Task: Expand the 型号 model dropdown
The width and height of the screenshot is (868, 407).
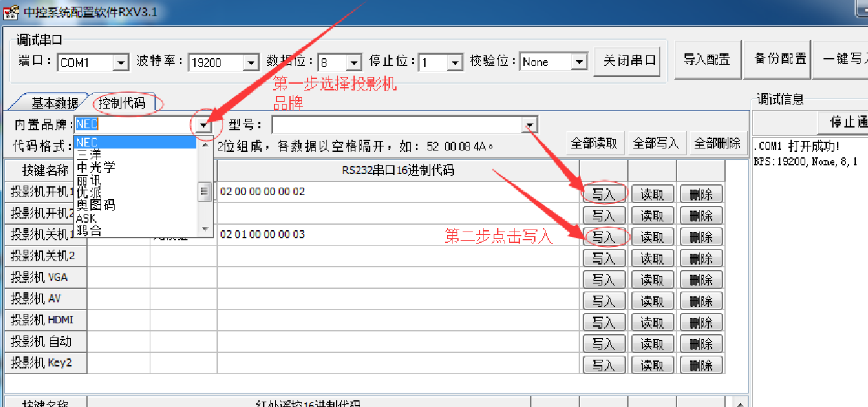Action: coord(529,126)
